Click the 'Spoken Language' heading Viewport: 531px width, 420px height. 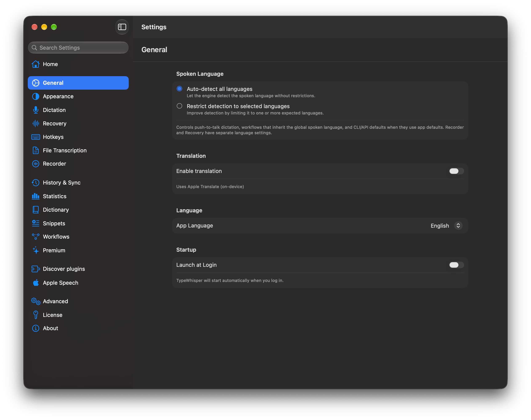[x=200, y=74]
